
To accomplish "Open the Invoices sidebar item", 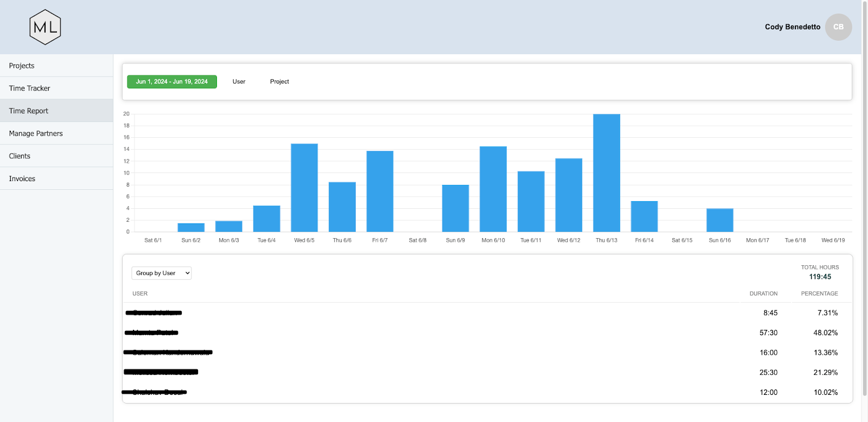I will [56, 178].
